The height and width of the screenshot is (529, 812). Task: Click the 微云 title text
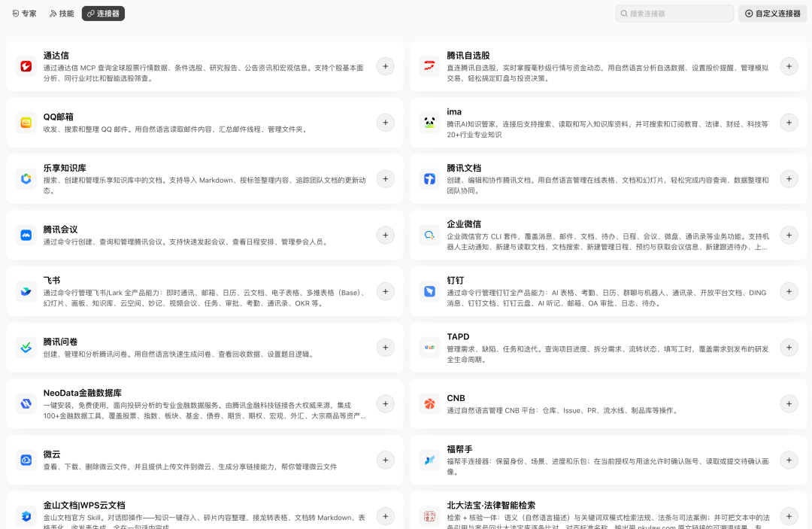(52, 455)
